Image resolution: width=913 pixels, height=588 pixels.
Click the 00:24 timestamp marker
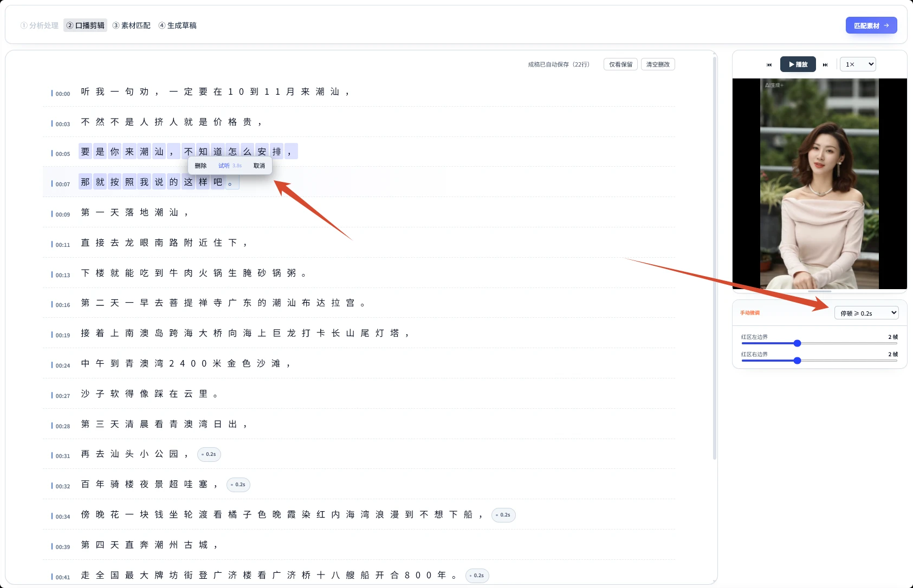[61, 365]
